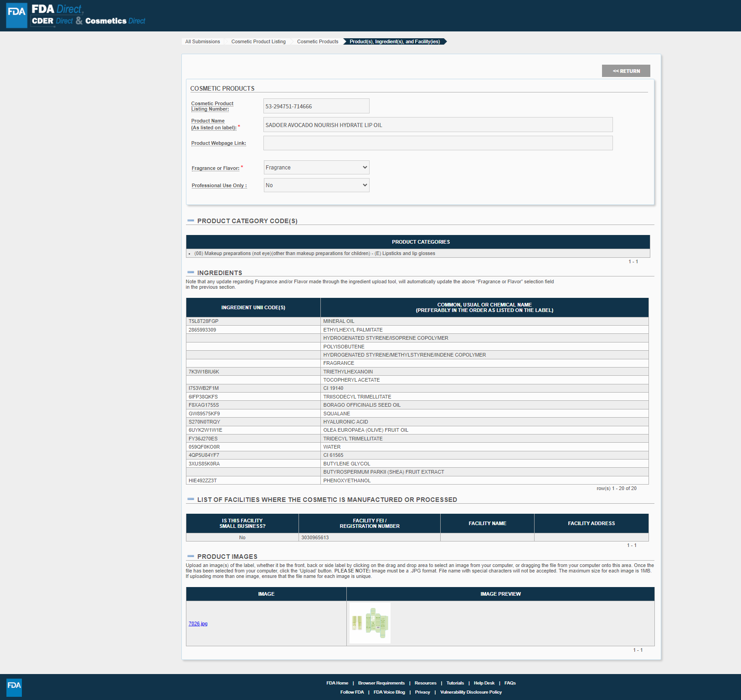Open the Tutorials footer link
741x700 pixels.
(x=455, y=683)
